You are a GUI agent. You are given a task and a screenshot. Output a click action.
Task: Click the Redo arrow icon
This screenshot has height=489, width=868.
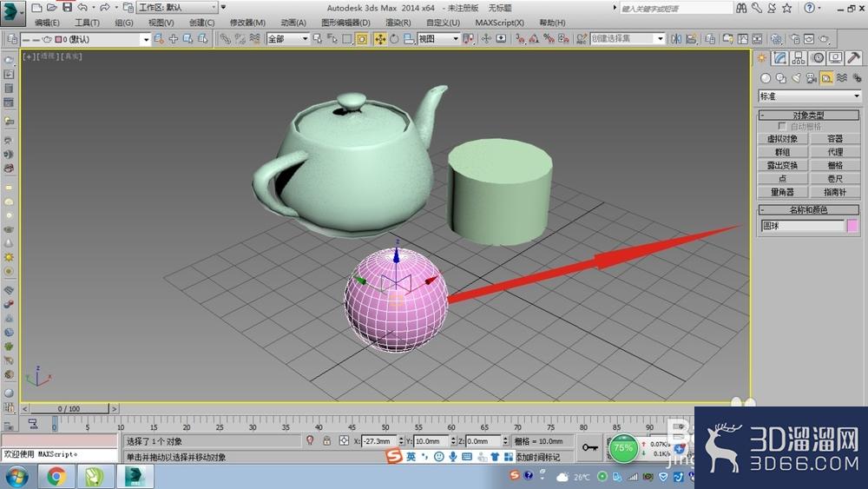point(105,8)
